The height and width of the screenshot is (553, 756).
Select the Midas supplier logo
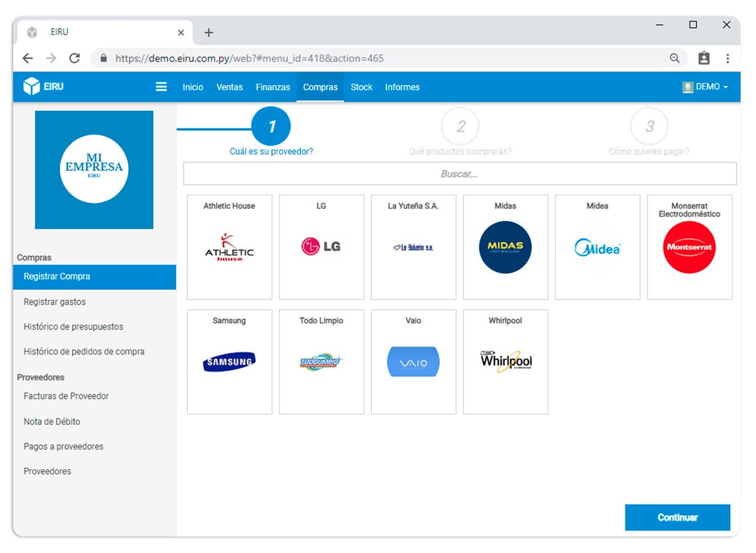[505, 247]
